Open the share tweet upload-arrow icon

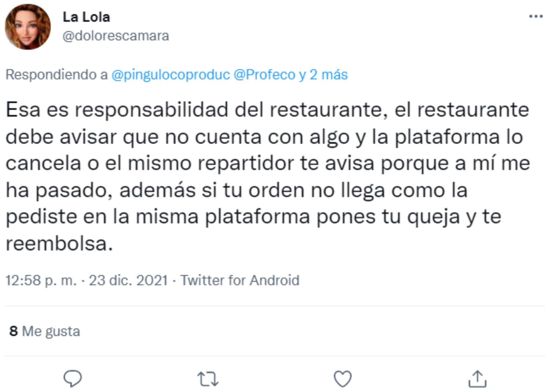[477, 379]
